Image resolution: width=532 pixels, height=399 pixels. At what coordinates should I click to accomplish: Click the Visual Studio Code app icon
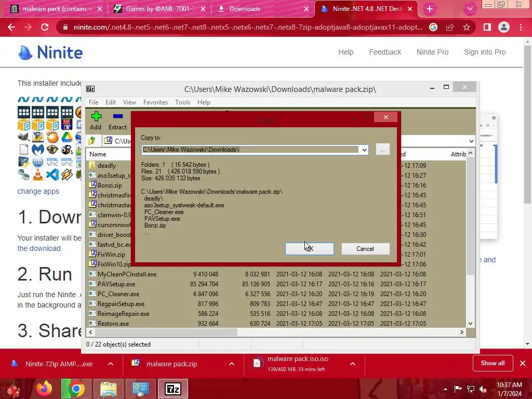click(52, 175)
